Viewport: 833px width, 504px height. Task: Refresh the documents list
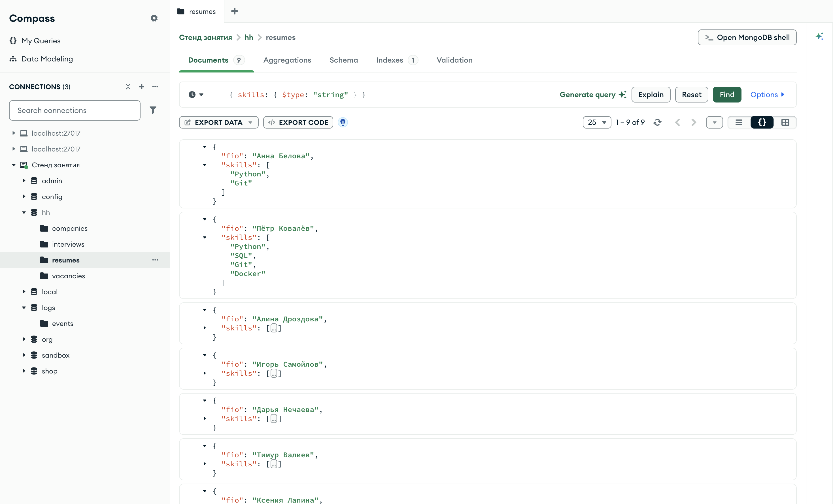[657, 122]
